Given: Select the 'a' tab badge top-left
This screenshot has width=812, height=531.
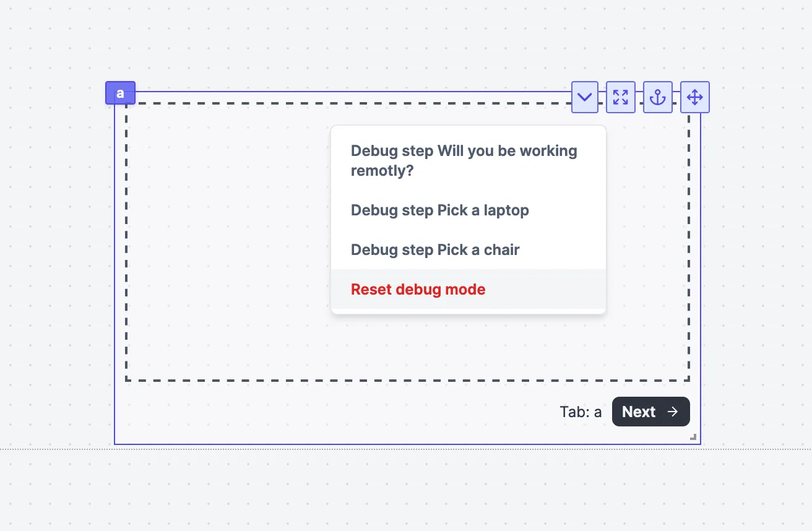Looking at the screenshot, I should pyautogui.click(x=120, y=92).
